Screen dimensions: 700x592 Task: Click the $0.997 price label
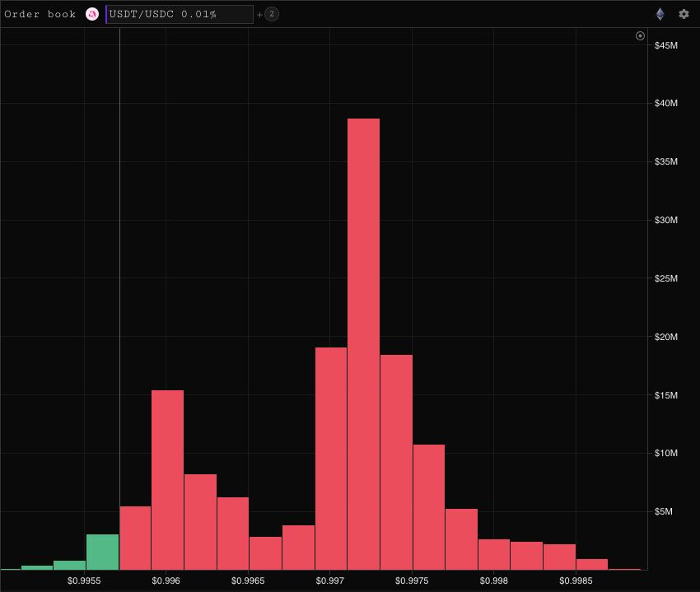click(330, 580)
